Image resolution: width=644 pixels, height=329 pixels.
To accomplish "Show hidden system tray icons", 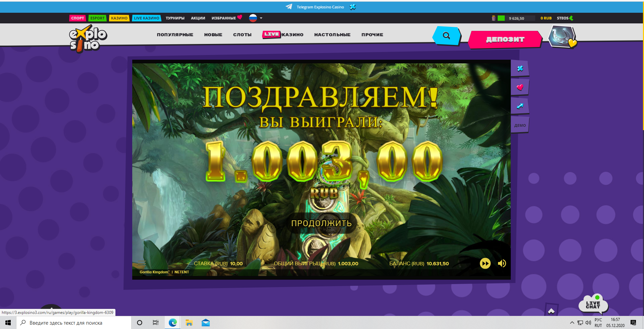I will pos(572,323).
